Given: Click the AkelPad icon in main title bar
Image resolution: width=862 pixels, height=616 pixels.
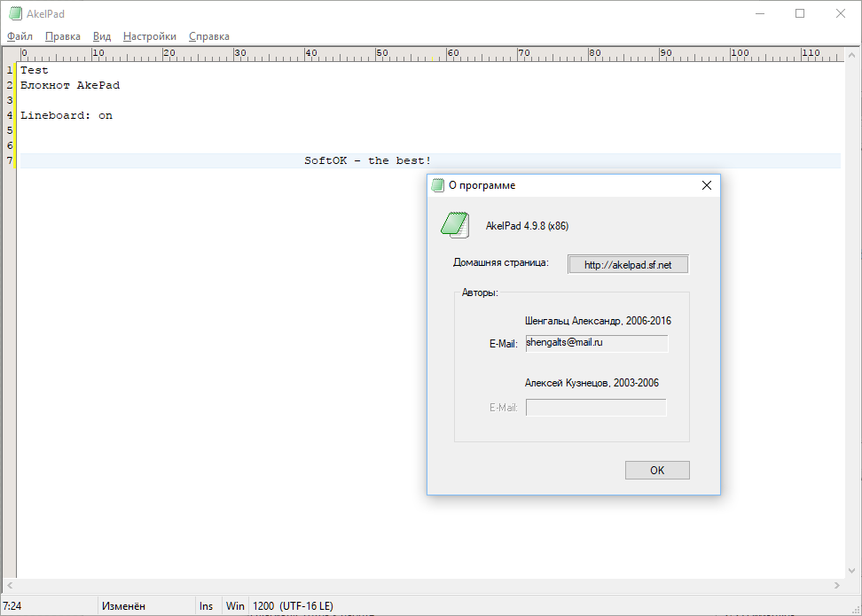Looking at the screenshot, I should tap(16, 13).
